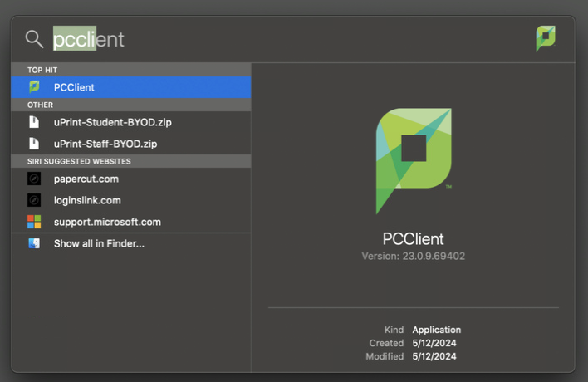Open the PCClient top hit result
Viewport: 588px width, 382px height.
[x=131, y=87]
